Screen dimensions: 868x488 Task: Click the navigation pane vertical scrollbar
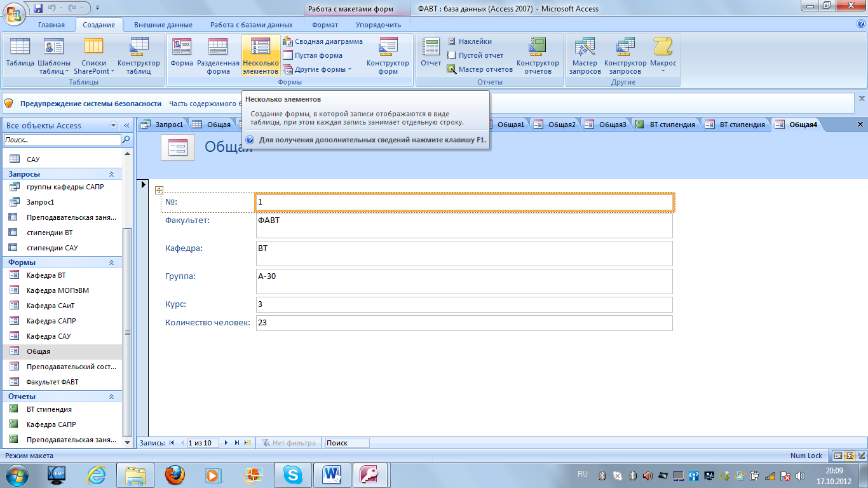click(128, 334)
